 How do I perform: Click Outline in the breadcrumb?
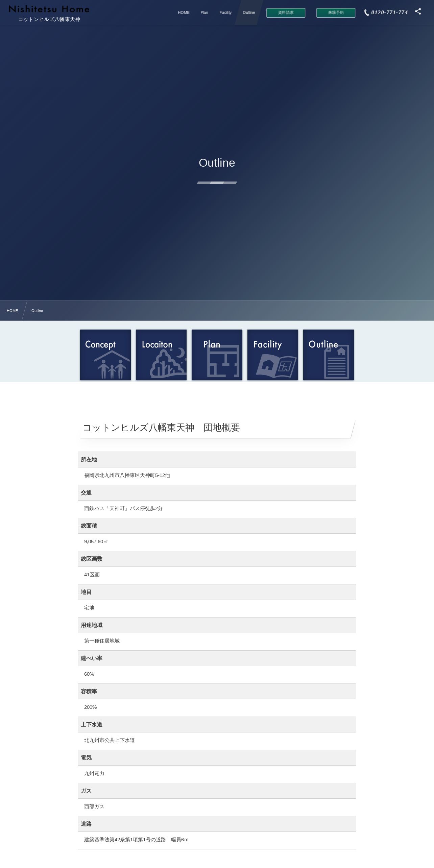point(37,311)
